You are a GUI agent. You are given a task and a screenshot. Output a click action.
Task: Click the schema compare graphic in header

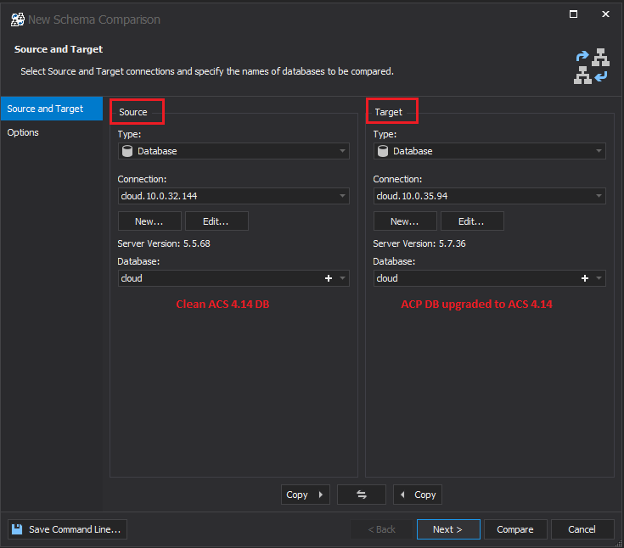pyautogui.click(x=592, y=66)
